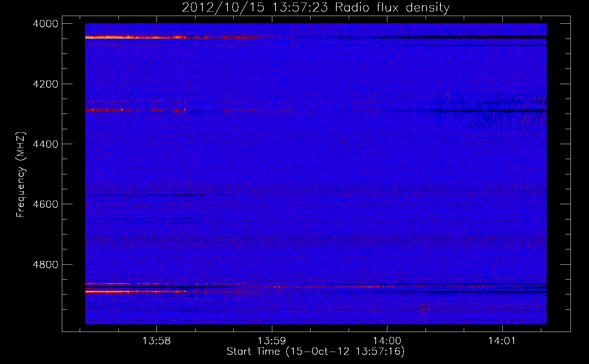Screen dimensions: 589x364
Task: Click the 4600 frequency axis label
Action: [x=46, y=204]
